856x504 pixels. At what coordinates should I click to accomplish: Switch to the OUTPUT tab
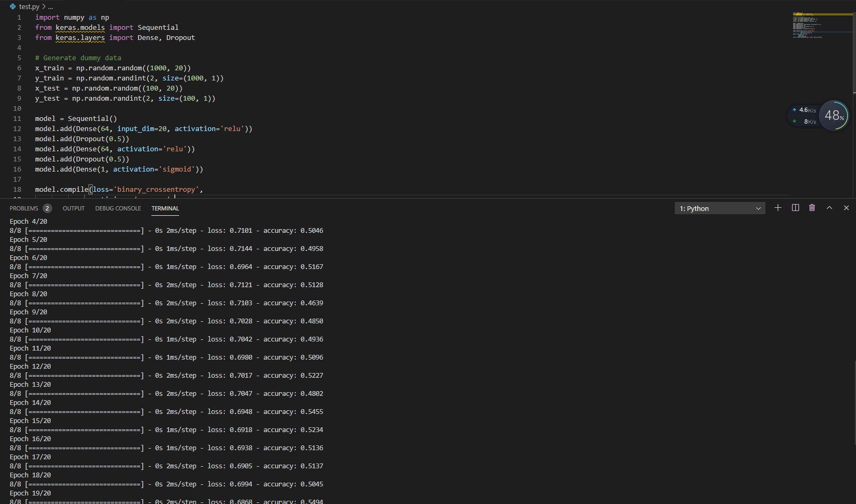[74, 208]
